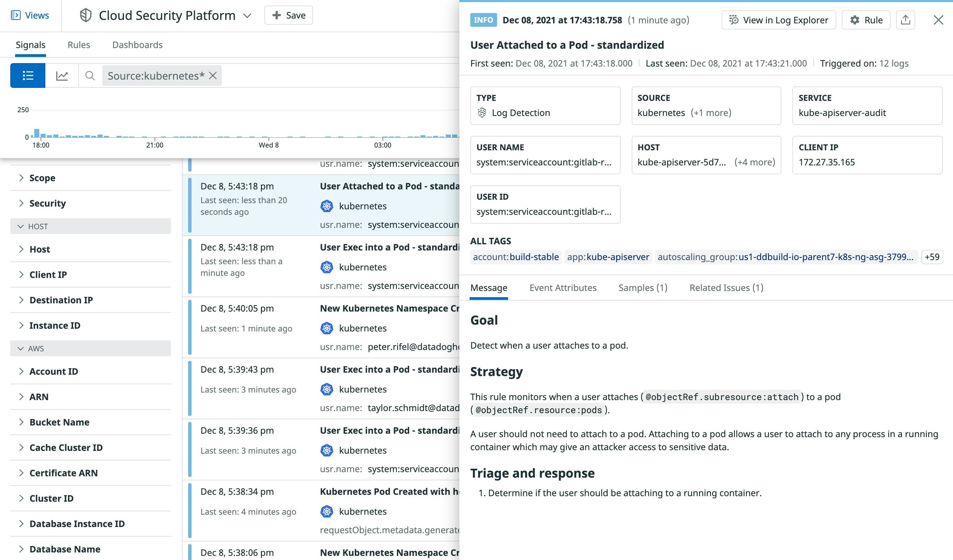Switch to the Rules tab
This screenshot has width=953, height=560.
(79, 45)
